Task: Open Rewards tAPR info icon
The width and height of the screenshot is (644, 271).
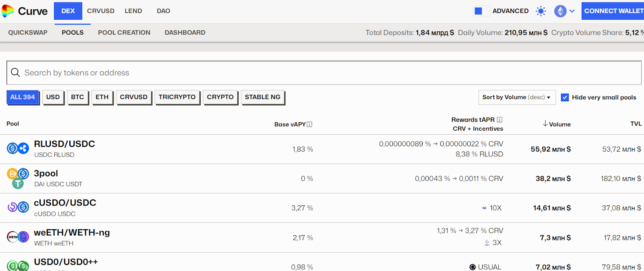Action: click(500, 120)
